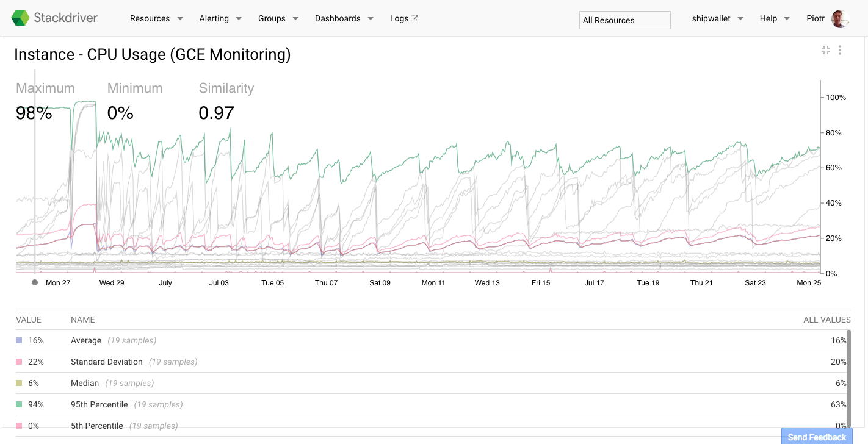Click the Maximum 98% statistic

point(45,101)
